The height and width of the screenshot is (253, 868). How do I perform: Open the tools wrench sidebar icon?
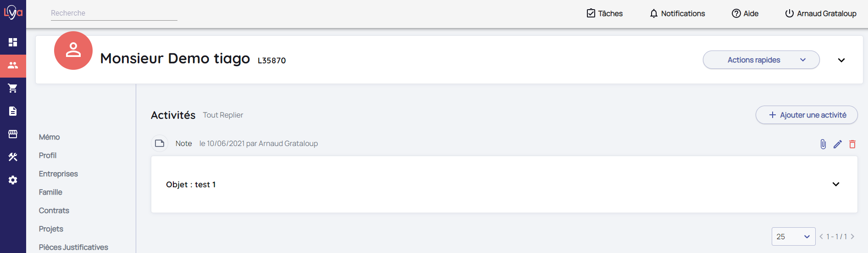13,157
